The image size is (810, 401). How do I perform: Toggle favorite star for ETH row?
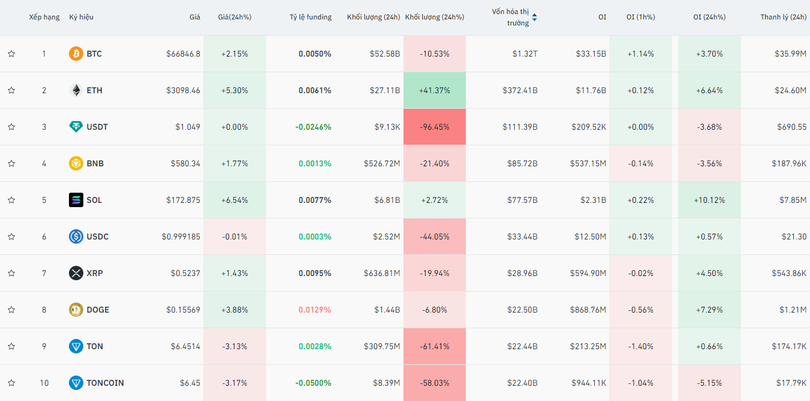point(11,90)
